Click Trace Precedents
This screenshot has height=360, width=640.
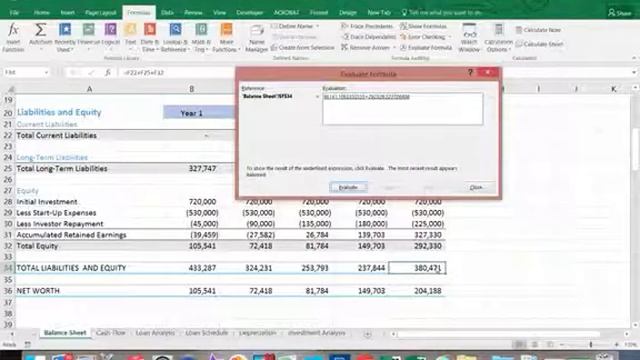367,26
